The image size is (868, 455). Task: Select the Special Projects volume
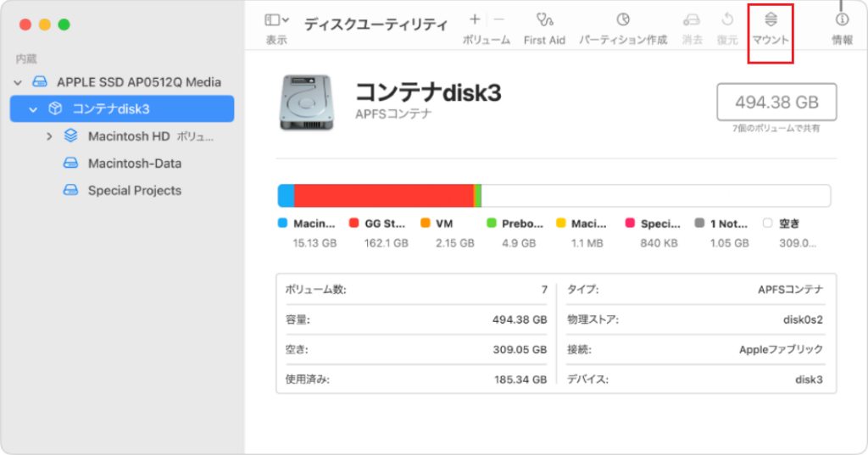135,191
